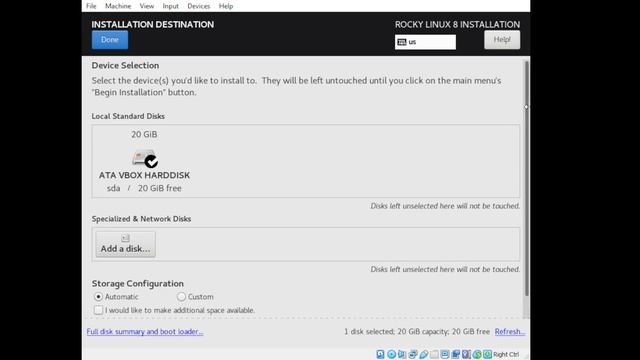Click the hard disk activity status icon
The height and width of the screenshot is (360, 640).
[380, 354]
